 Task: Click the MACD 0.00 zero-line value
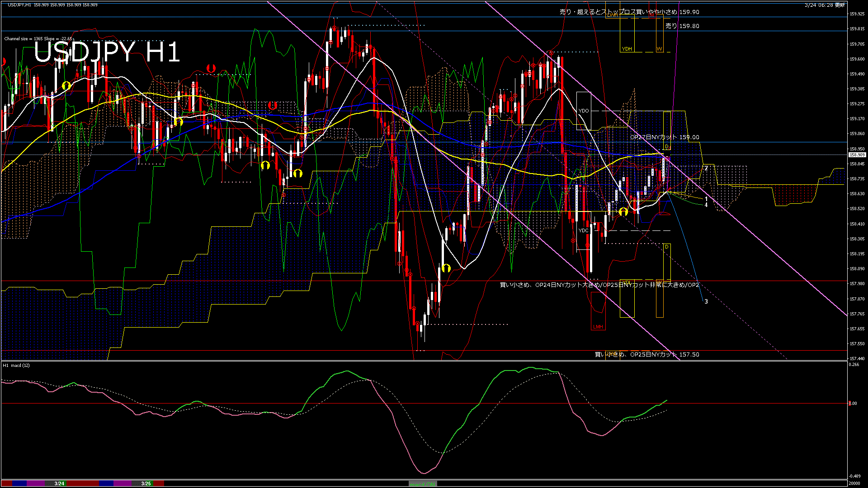pyautogui.click(x=853, y=404)
